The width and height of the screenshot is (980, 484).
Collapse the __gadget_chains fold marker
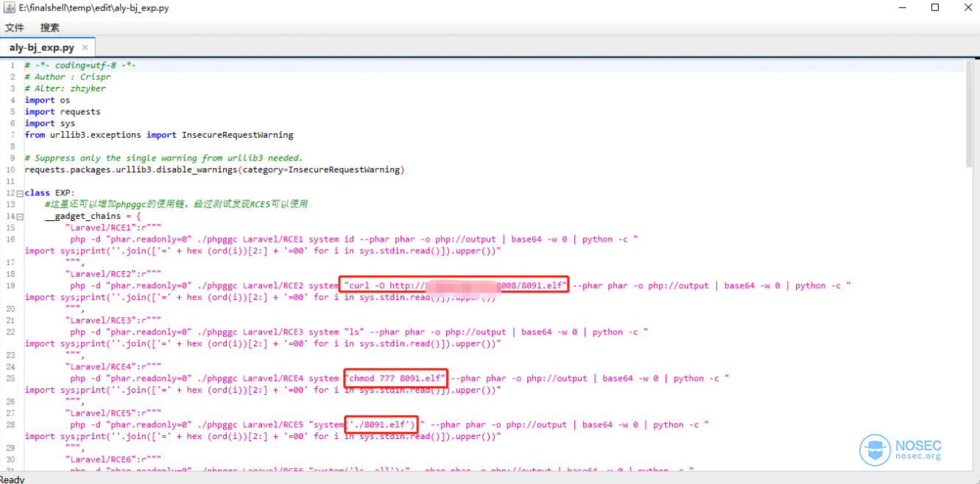pos(20,217)
